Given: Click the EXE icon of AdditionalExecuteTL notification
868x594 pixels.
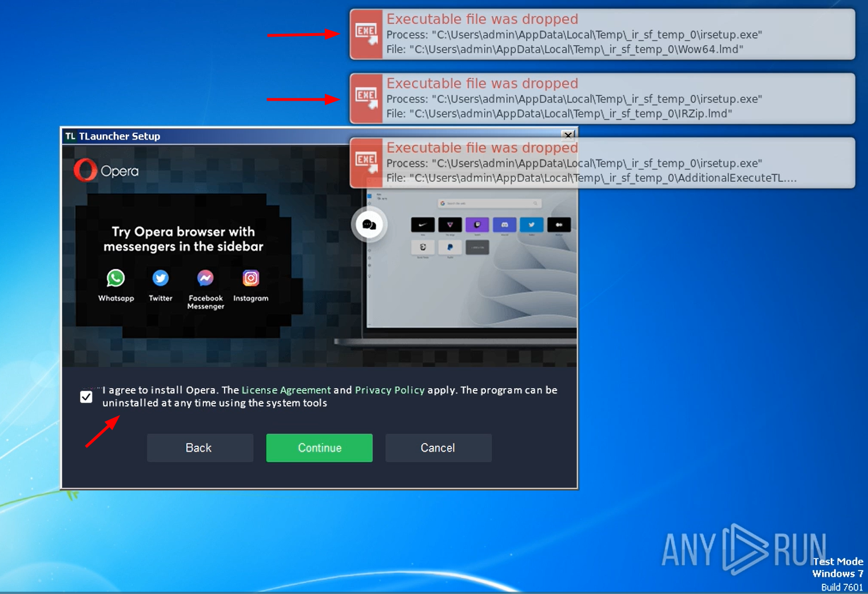Looking at the screenshot, I should pyautogui.click(x=367, y=163).
